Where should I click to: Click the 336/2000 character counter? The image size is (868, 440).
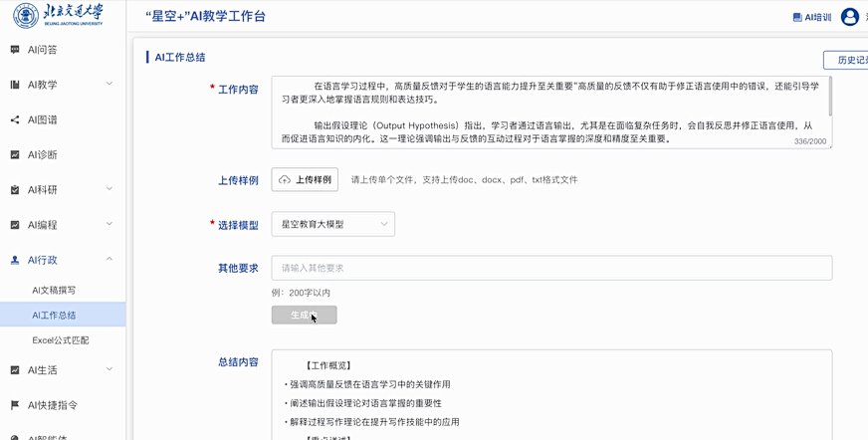[x=810, y=141]
